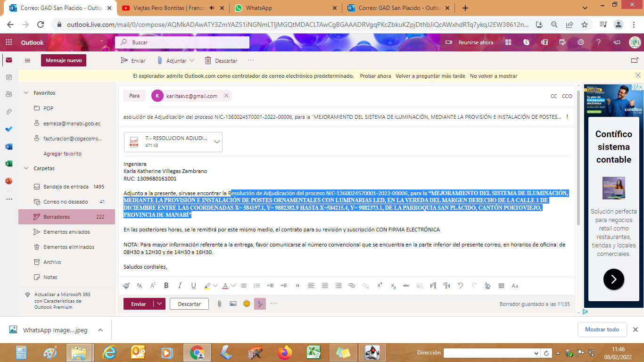This screenshot has width=644, height=362.
Task: Expand the PDF attachment options chevron
Action: pos(217,142)
